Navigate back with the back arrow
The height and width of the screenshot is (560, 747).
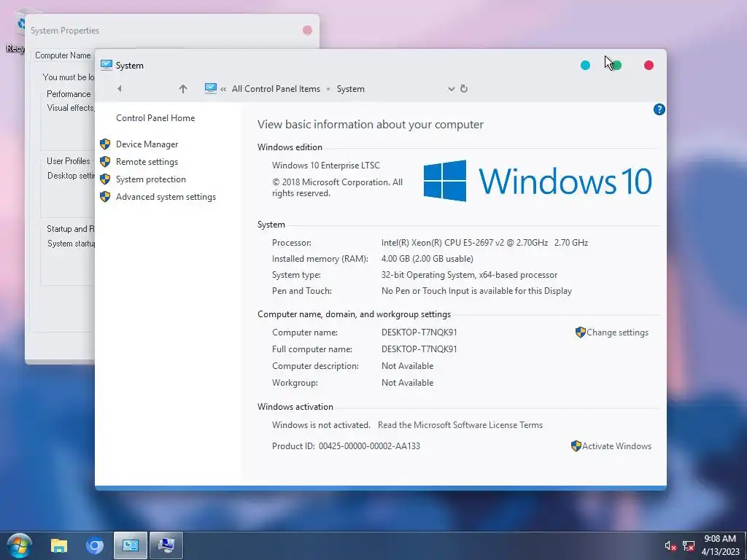(x=120, y=88)
